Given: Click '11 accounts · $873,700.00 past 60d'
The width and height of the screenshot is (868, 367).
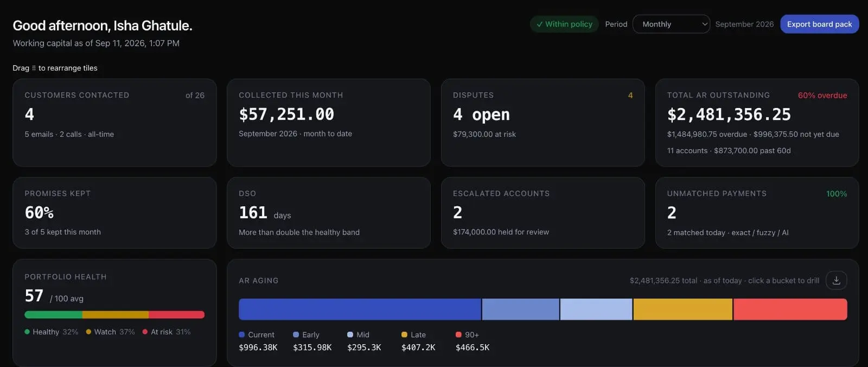Looking at the screenshot, I should tap(729, 150).
